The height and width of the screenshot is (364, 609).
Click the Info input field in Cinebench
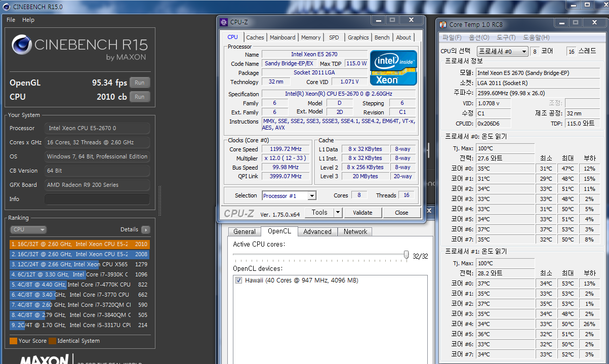tap(97, 199)
